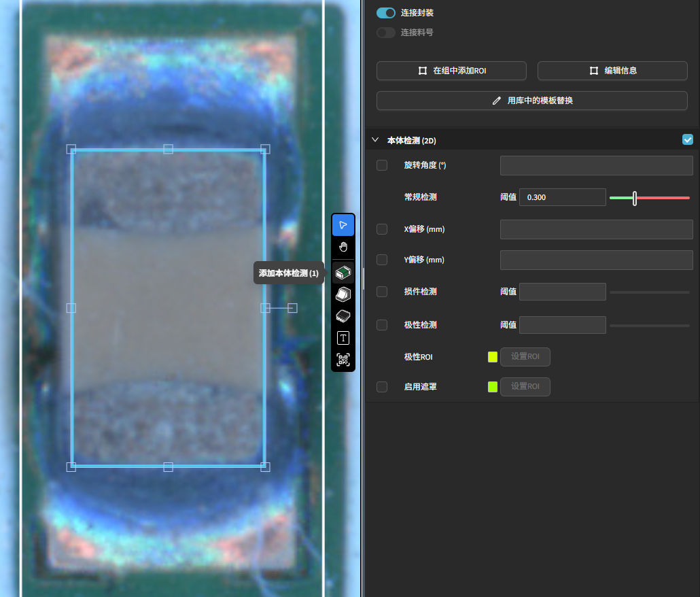
Task: Select the arrow pointer tool
Action: [x=343, y=225]
